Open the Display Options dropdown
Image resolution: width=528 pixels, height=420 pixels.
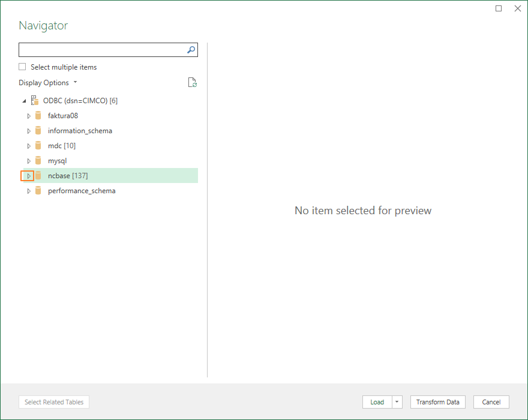pyautogui.click(x=48, y=83)
